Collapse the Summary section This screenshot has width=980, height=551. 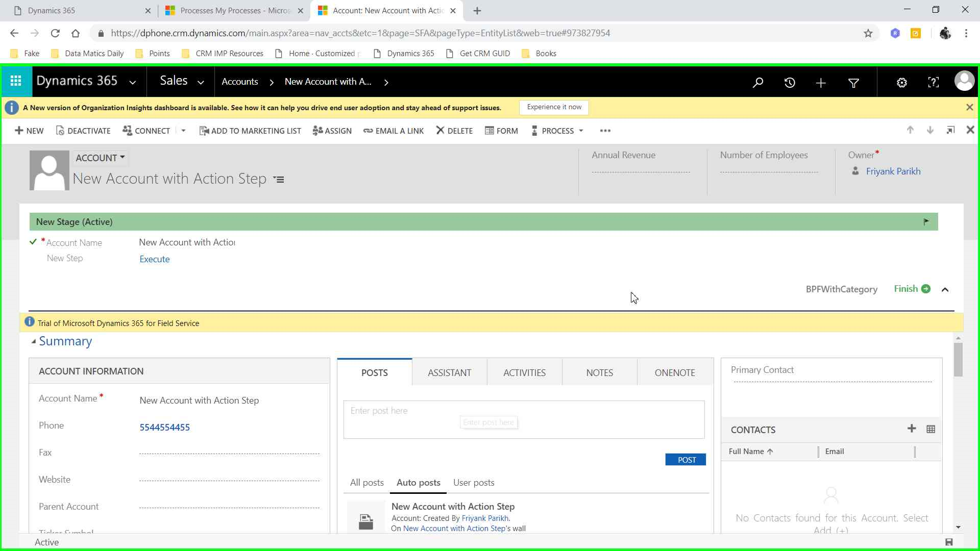[x=34, y=341]
